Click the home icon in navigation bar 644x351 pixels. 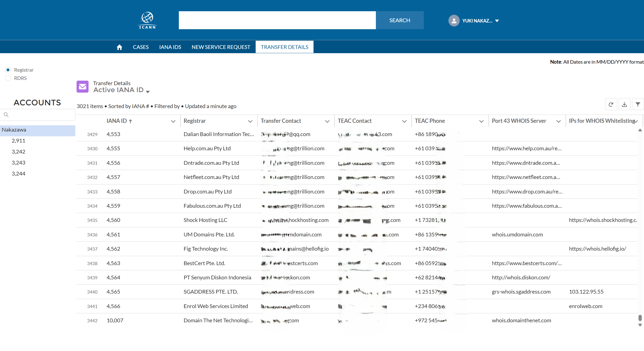coord(119,47)
